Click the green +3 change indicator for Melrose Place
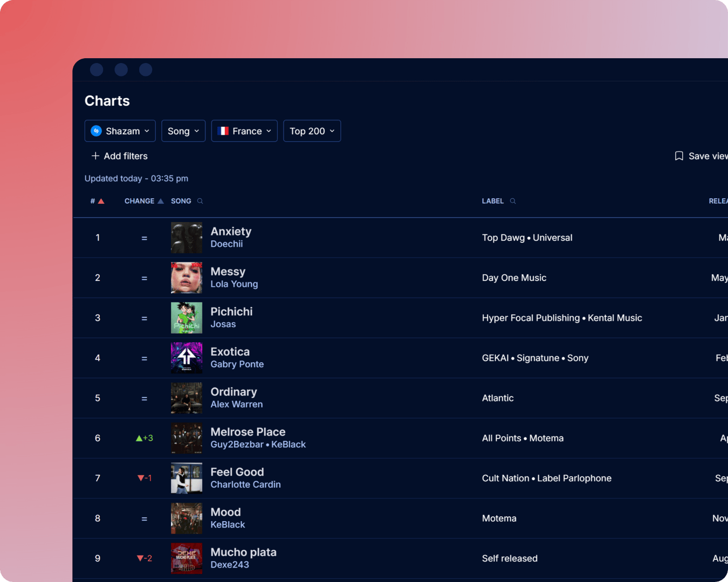Image resolution: width=728 pixels, height=582 pixels. [x=144, y=438]
